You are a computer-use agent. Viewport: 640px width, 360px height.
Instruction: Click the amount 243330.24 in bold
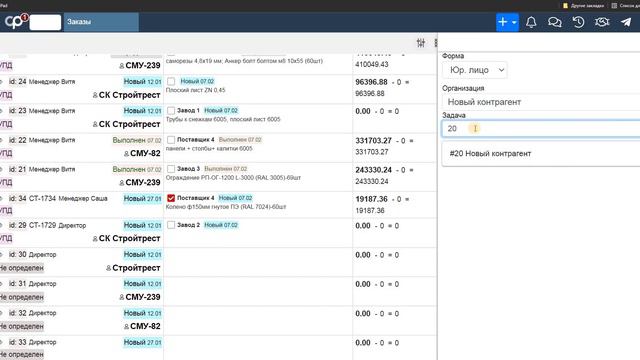pos(373,170)
